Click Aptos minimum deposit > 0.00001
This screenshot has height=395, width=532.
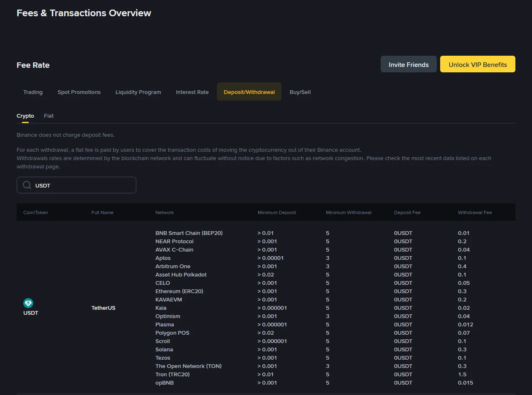point(271,258)
